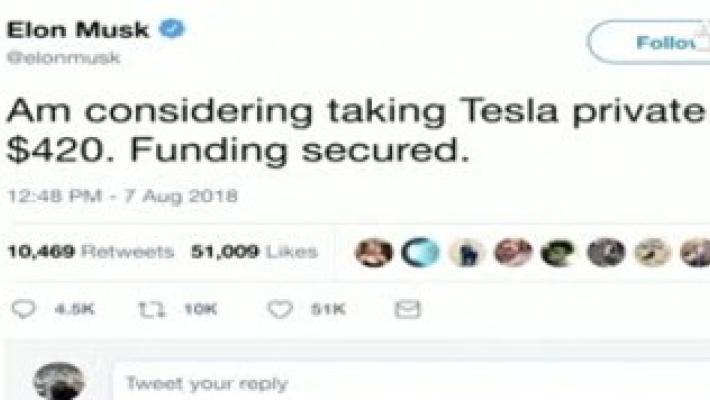The height and width of the screenshot is (400, 710).
Task: Open the 12:48 PM - 7 Aug 2018 timestamp
Action: 122,195
